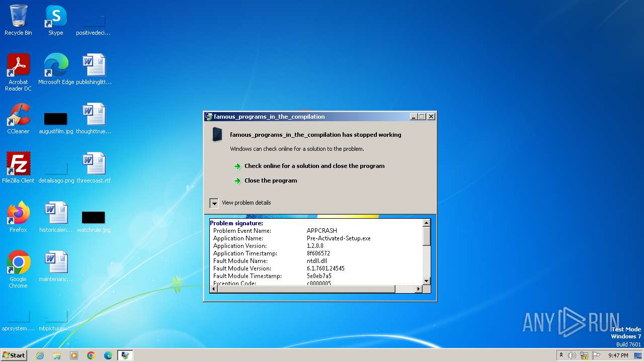Select the '8f606572' application timestamp value

(x=318, y=253)
